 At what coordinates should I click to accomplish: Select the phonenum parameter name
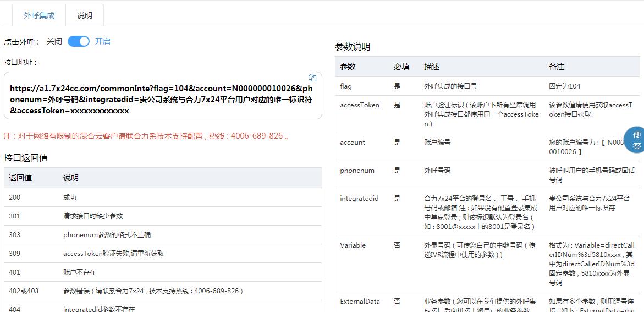[x=357, y=171]
